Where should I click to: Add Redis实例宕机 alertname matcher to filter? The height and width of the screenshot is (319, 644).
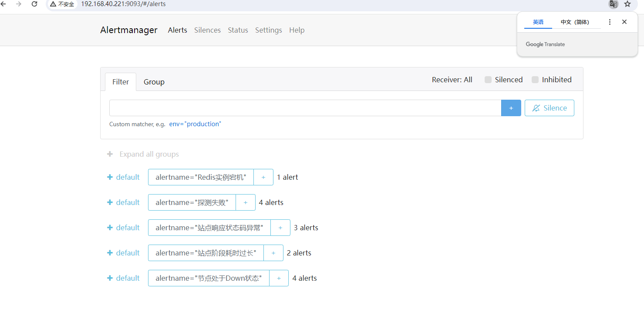263,177
